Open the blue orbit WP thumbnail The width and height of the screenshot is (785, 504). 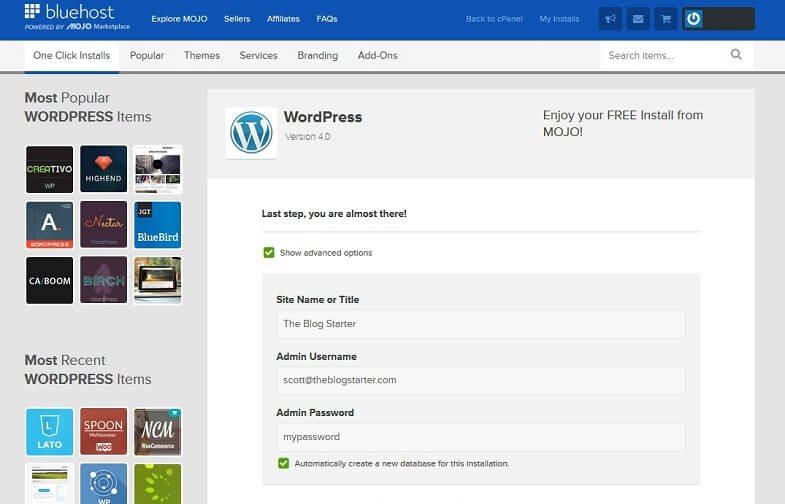pyautogui.click(x=104, y=484)
